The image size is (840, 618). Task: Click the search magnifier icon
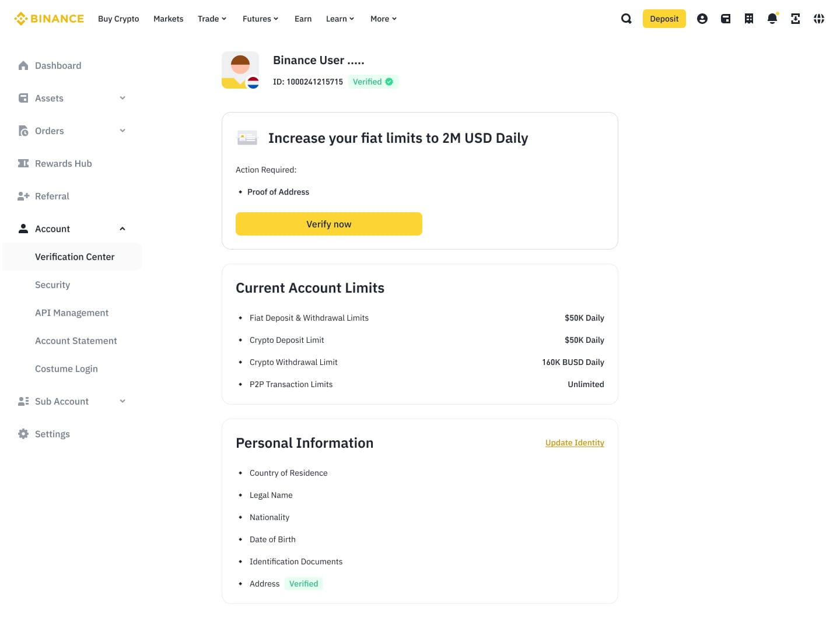(626, 19)
